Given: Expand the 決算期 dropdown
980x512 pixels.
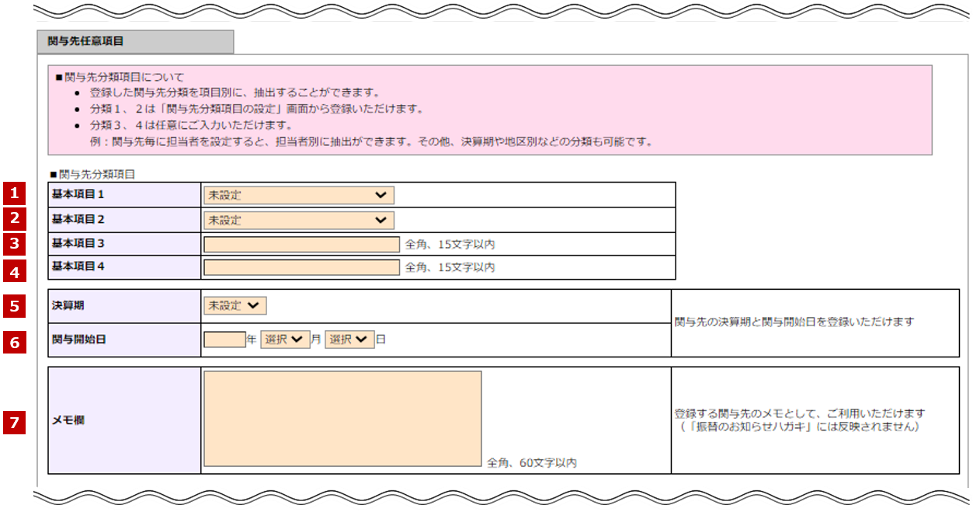Looking at the screenshot, I should (x=235, y=306).
